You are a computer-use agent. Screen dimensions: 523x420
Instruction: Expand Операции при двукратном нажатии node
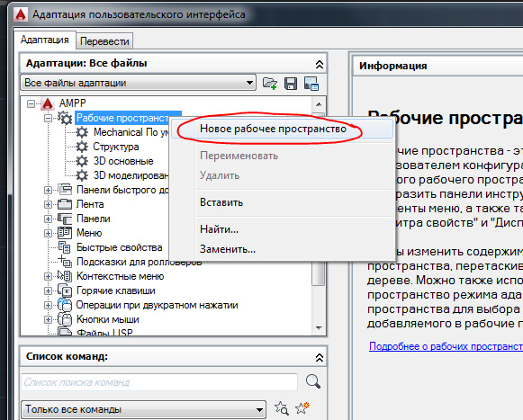(x=48, y=305)
